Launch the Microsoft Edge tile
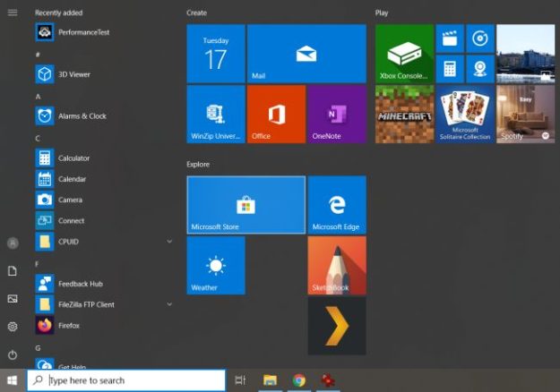560x392 pixels. (337, 205)
